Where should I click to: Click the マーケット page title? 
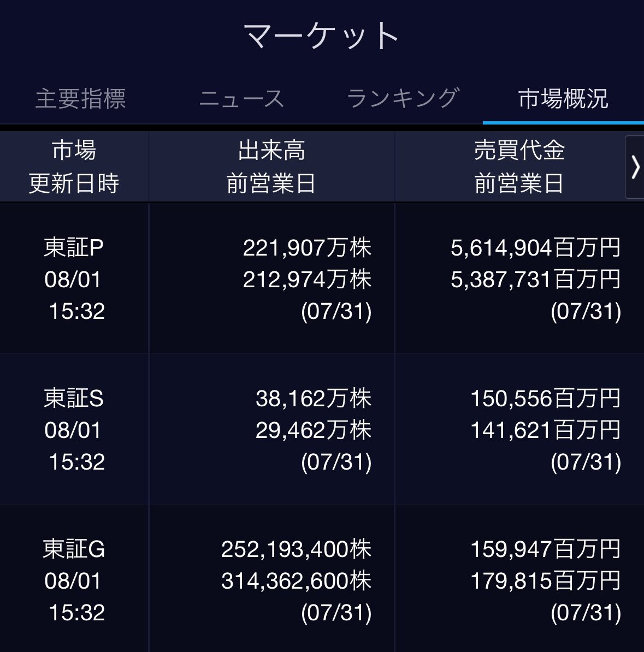tap(322, 36)
